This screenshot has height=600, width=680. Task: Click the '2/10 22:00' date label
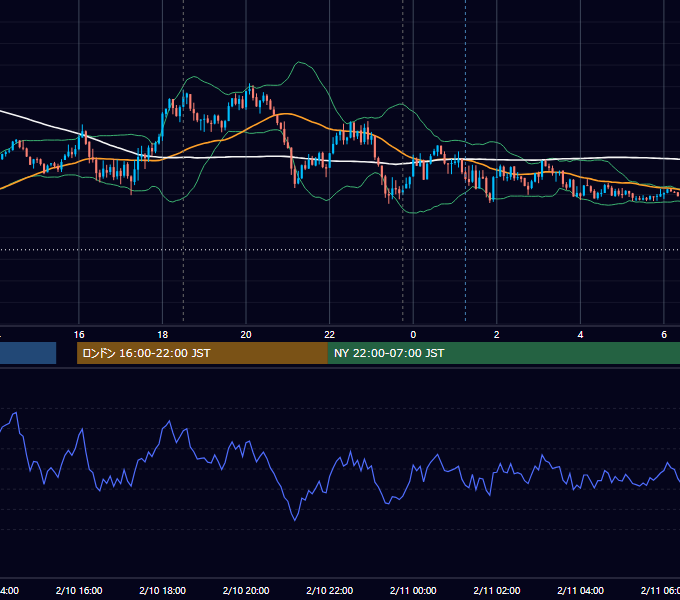point(330,590)
